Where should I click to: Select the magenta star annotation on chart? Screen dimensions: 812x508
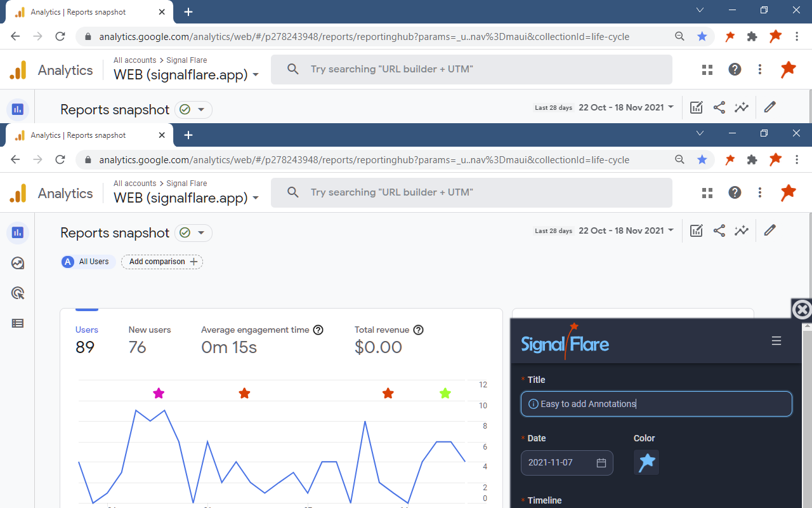point(159,394)
